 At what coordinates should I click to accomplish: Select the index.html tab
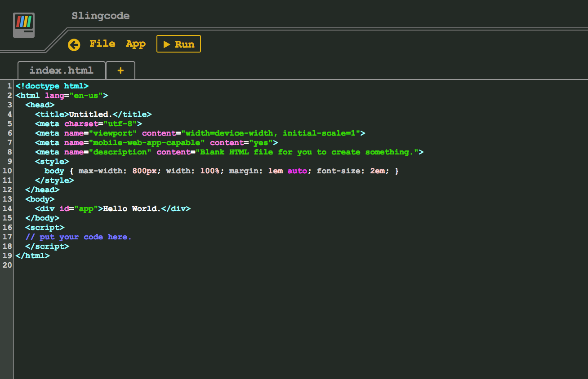62,71
